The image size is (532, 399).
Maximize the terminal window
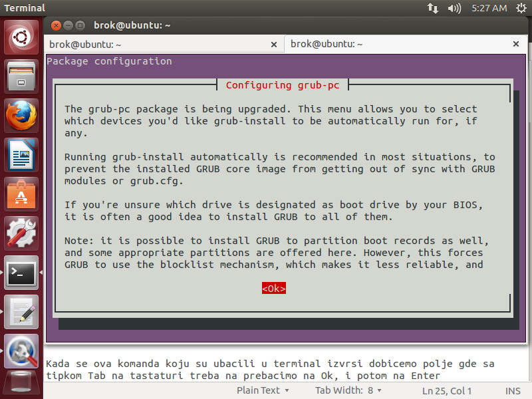80,25
